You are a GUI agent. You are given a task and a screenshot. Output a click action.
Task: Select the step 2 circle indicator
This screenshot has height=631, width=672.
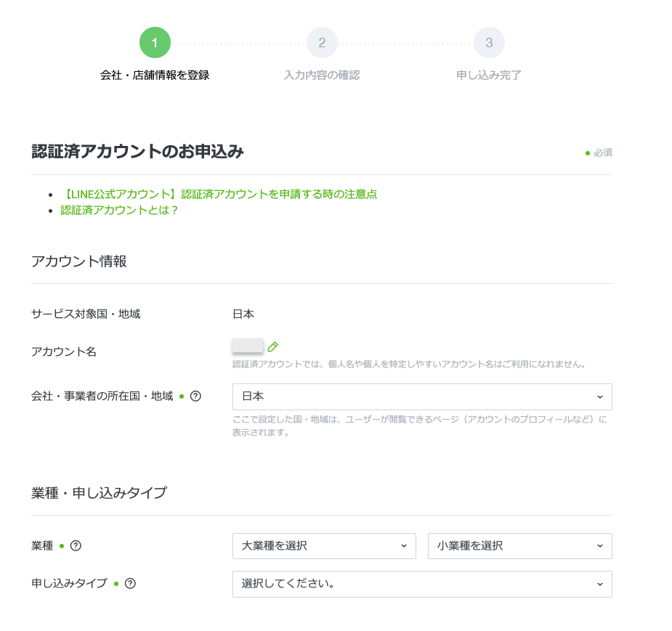coord(322,43)
